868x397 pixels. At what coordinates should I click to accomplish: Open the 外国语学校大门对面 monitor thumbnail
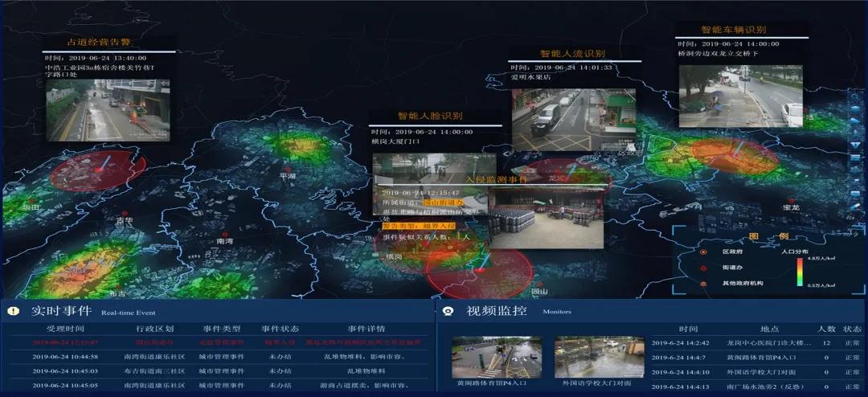pos(600,357)
